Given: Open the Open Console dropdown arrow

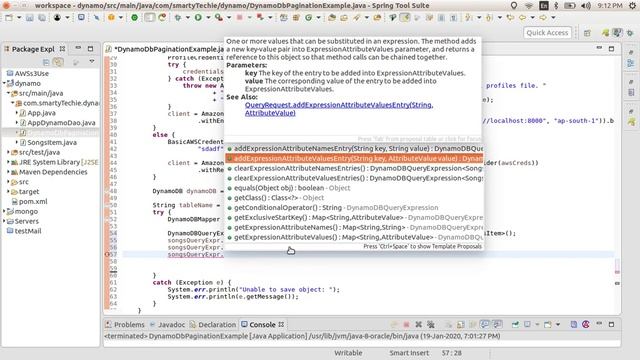Looking at the screenshot, I should (558, 324).
